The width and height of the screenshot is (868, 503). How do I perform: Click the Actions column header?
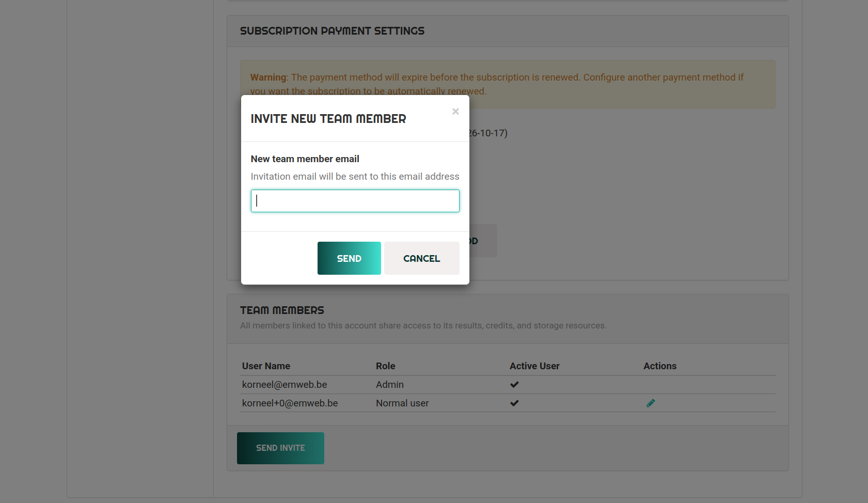coord(659,366)
